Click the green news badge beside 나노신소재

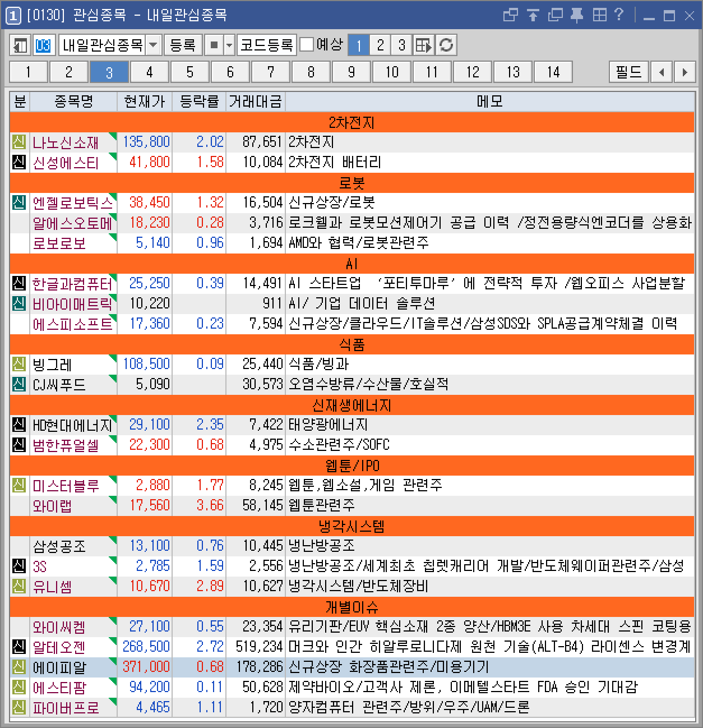19,142
